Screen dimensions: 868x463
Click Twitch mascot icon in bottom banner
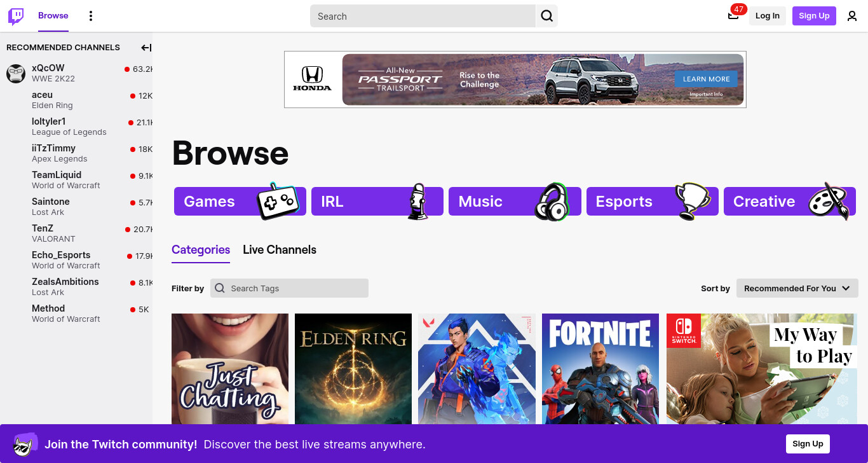(x=25, y=444)
